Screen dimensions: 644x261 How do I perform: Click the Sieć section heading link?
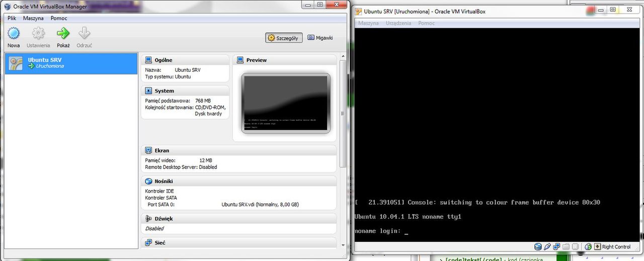point(160,242)
